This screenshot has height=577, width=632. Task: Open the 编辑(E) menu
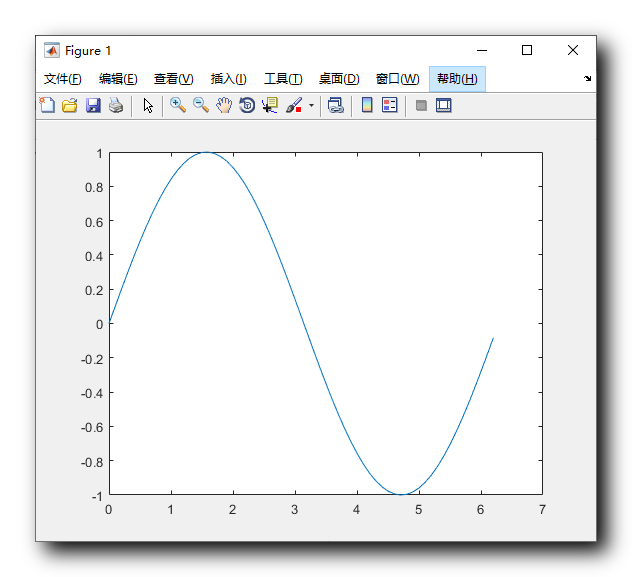tap(118, 79)
